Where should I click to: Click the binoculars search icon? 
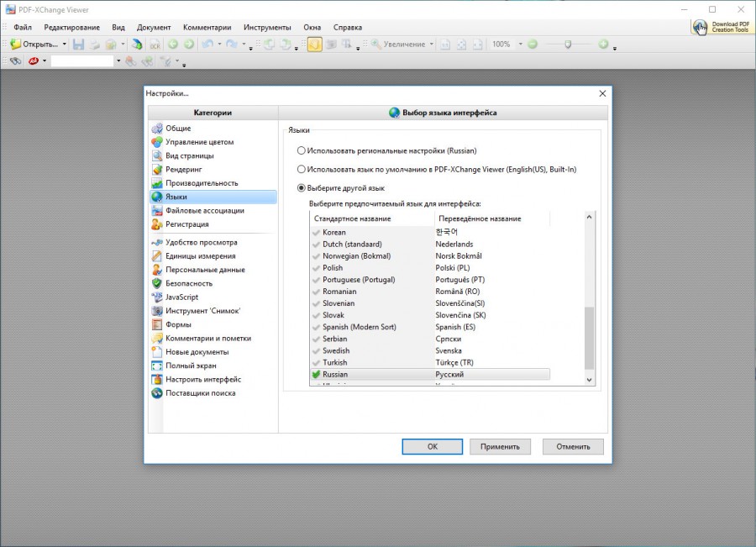[x=15, y=61]
